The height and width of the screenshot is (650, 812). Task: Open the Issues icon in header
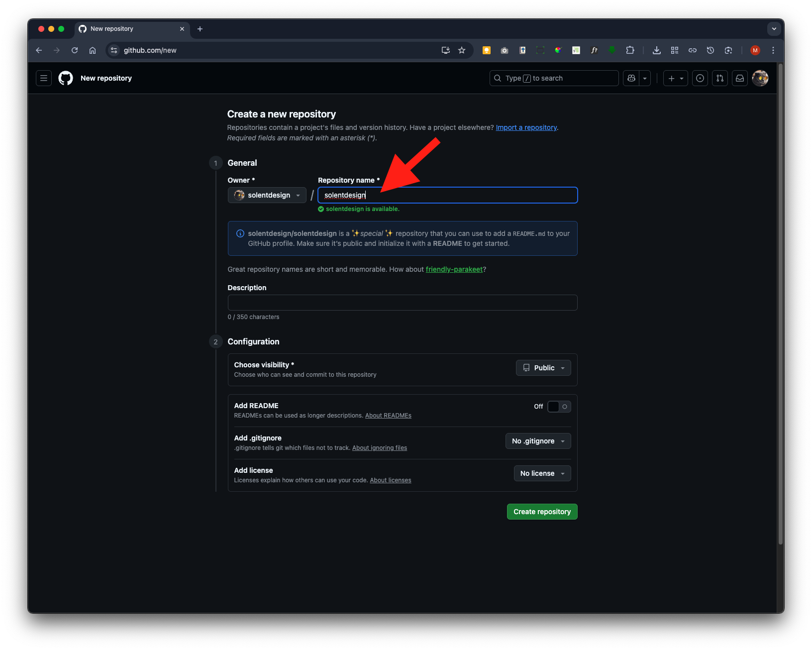tap(700, 78)
